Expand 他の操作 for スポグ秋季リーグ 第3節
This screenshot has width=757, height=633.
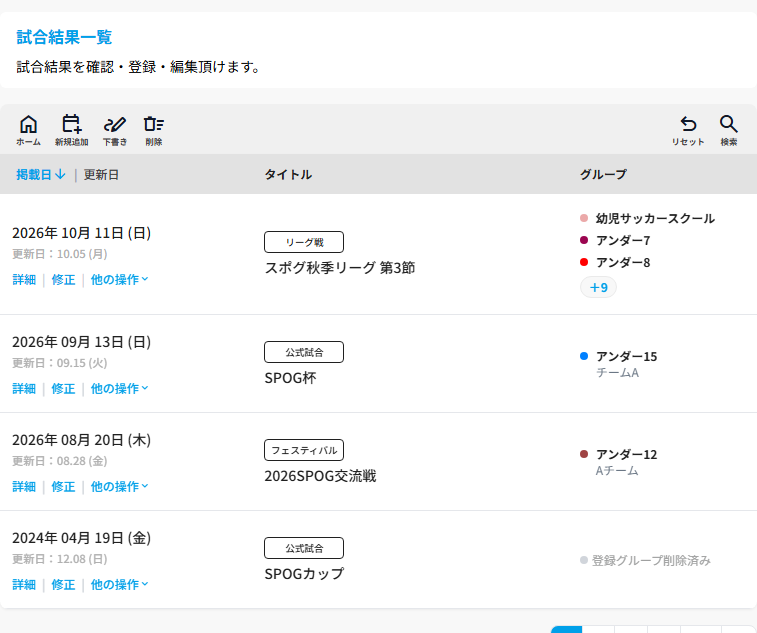click(x=119, y=280)
